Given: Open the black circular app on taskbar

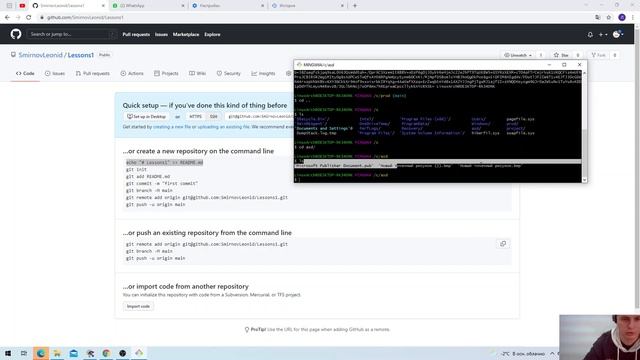Looking at the screenshot, I should [x=122, y=353].
